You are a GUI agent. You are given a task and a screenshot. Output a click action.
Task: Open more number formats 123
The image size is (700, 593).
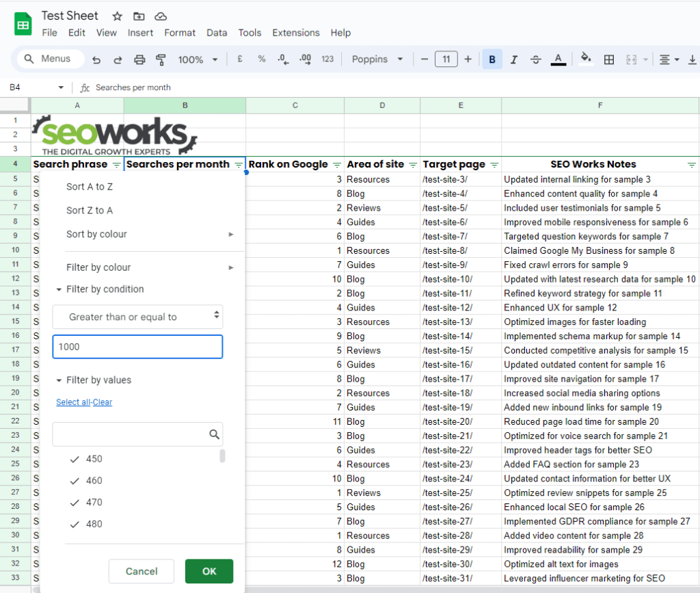(327, 59)
